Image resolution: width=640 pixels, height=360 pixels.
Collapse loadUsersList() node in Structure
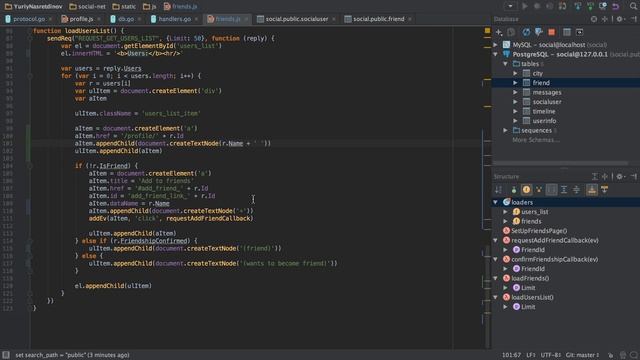496,298
